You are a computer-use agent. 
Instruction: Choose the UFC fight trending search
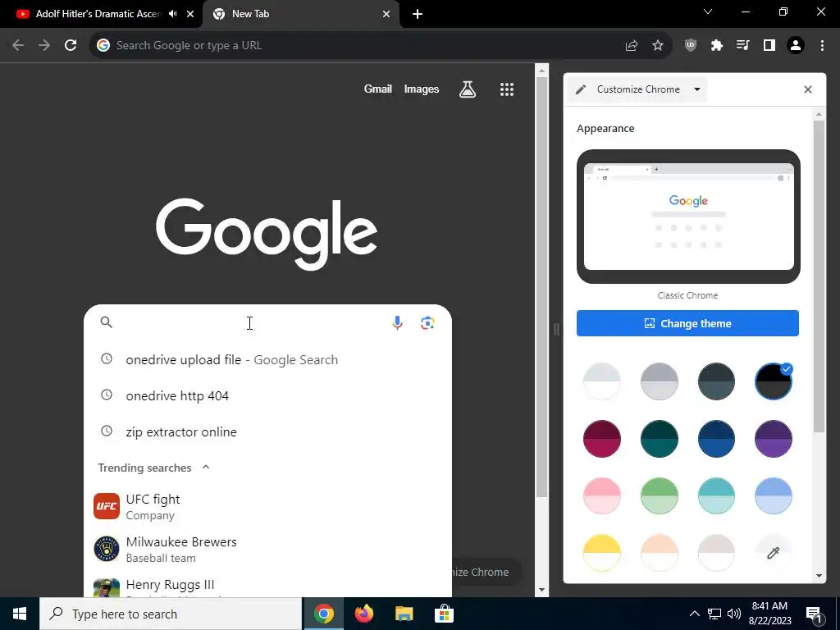[x=268, y=506]
